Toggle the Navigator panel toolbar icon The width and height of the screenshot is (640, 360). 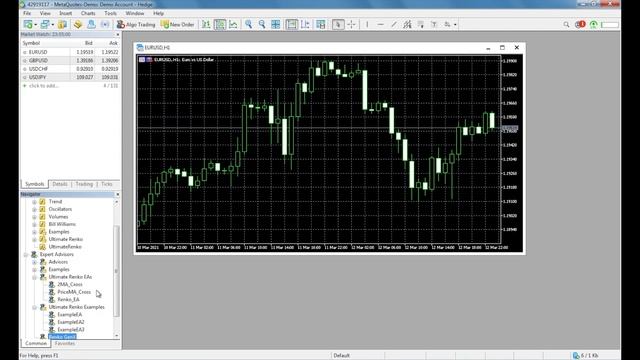point(91,24)
